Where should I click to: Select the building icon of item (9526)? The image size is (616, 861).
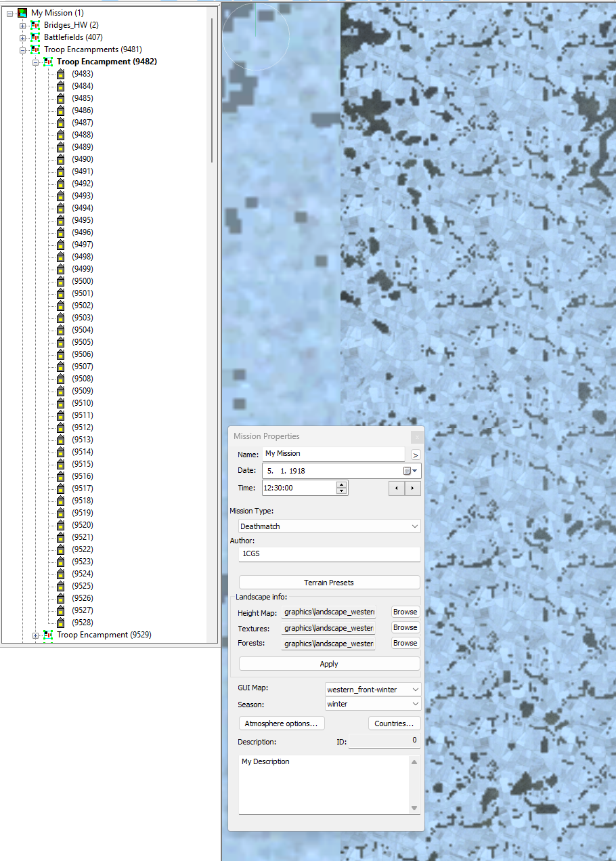(60, 598)
